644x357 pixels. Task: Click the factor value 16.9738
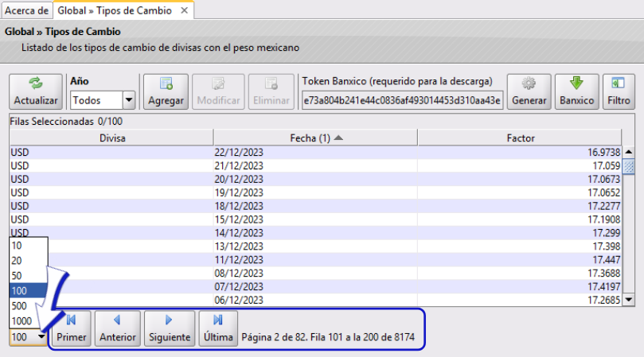point(603,152)
